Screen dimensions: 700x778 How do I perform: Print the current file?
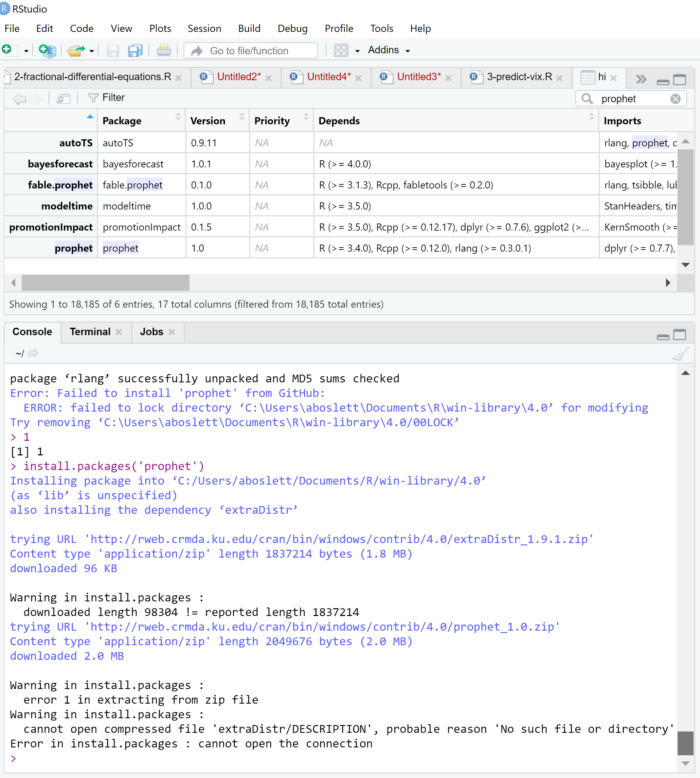tap(163, 50)
